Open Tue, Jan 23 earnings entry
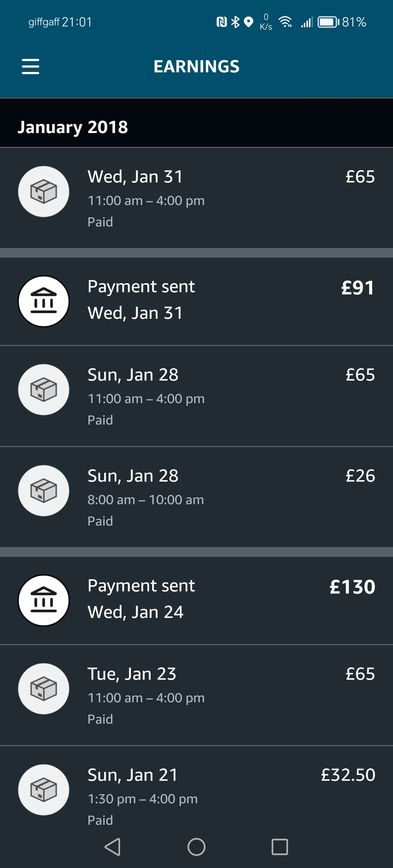393x868 pixels. tap(196, 695)
